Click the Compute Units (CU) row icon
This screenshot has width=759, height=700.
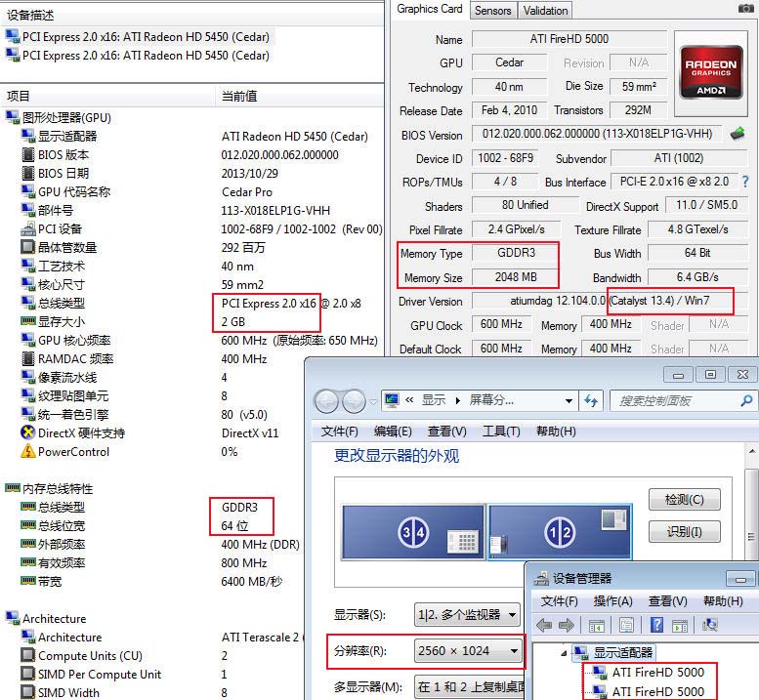coord(28,655)
